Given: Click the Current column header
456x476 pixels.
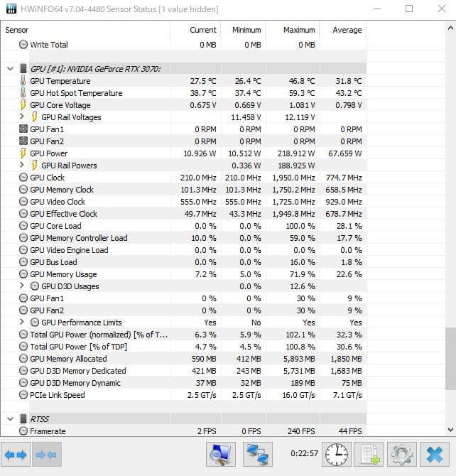Looking at the screenshot, I should pos(196,30).
